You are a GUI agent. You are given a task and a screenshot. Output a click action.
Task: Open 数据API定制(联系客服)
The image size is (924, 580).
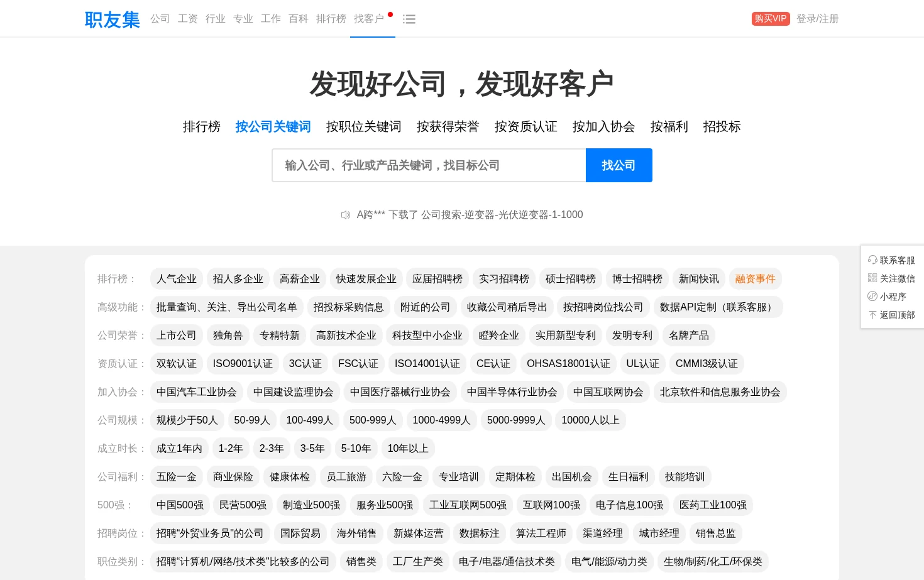pos(718,307)
